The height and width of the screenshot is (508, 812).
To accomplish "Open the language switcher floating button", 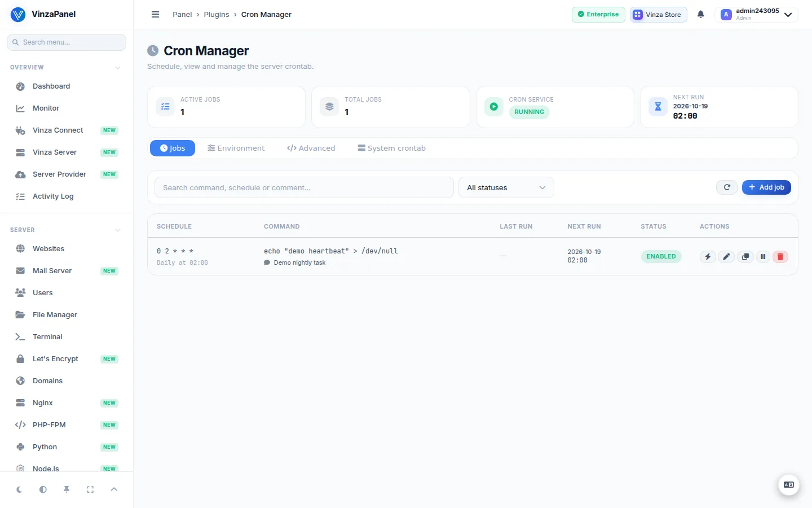I will click(789, 485).
